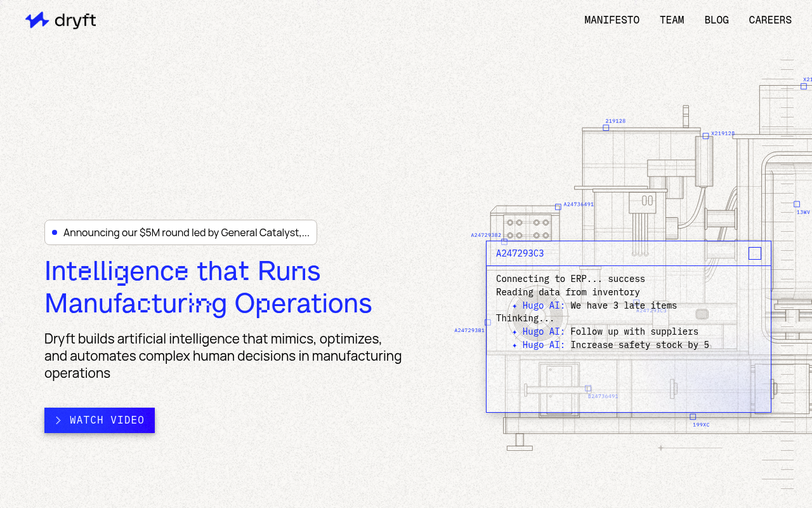Viewport: 812px width, 508px height.
Task: Click the "Reading data from inventory" line
Action: [x=568, y=292]
